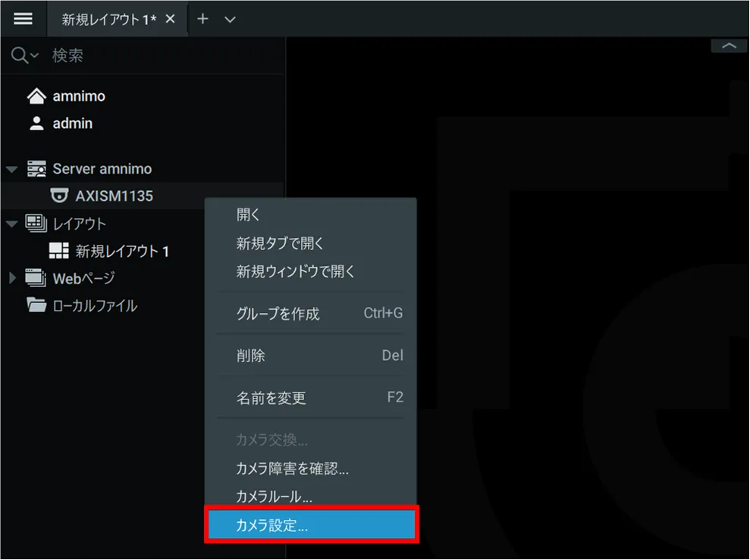Collapse the Server amnimo tree node

[11, 169]
